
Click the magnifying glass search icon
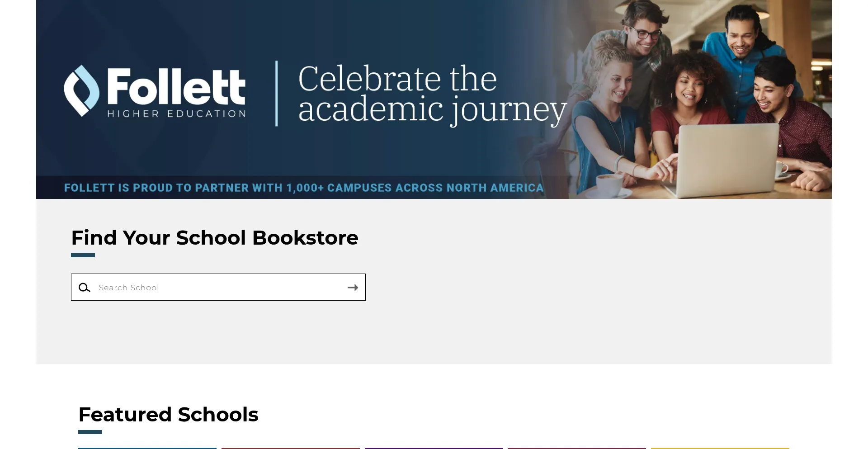coord(85,288)
